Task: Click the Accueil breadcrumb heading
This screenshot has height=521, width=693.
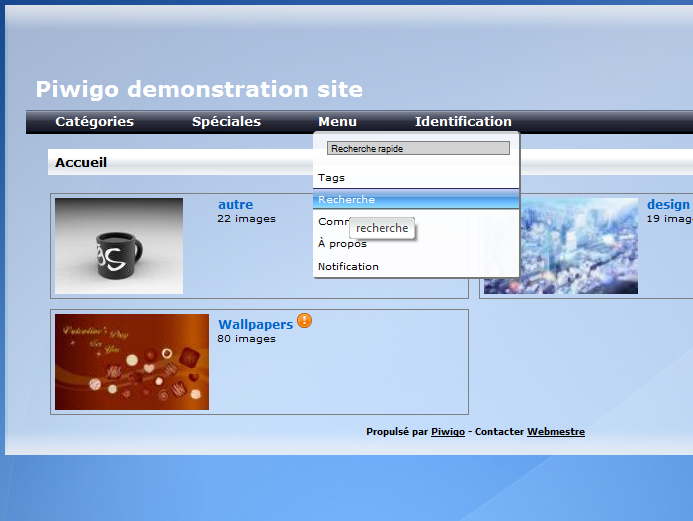Action: point(81,162)
